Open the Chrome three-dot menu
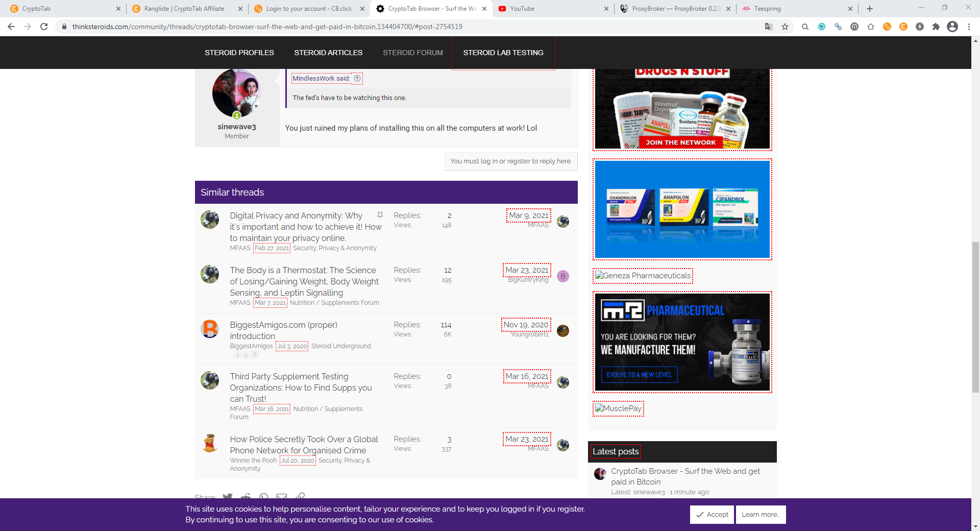 (x=969, y=27)
